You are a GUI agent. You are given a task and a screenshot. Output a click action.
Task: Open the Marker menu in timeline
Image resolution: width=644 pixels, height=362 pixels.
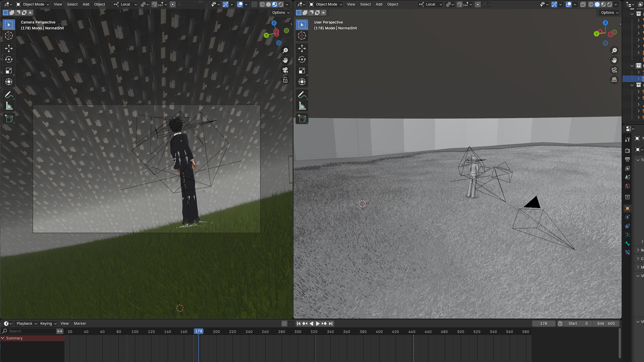coord(80,323)
